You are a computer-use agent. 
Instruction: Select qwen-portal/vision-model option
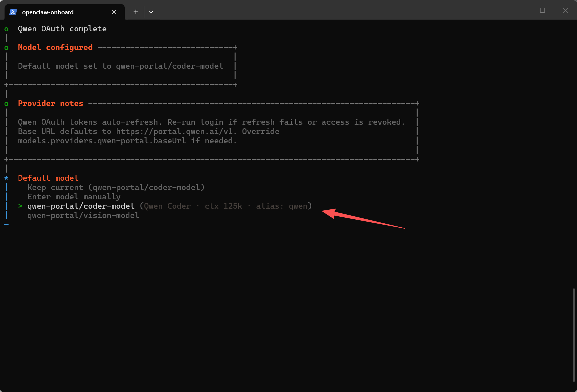click(x=83, y=215)
